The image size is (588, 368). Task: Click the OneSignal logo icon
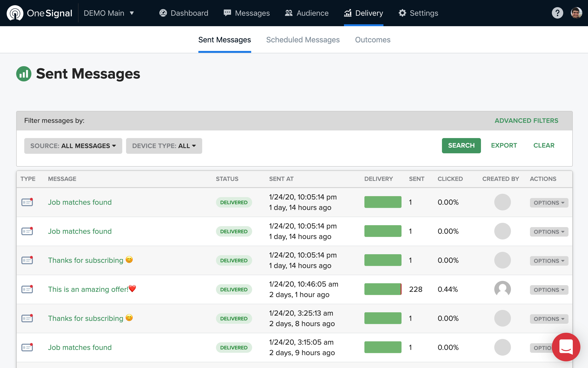[x=15, y=13]
